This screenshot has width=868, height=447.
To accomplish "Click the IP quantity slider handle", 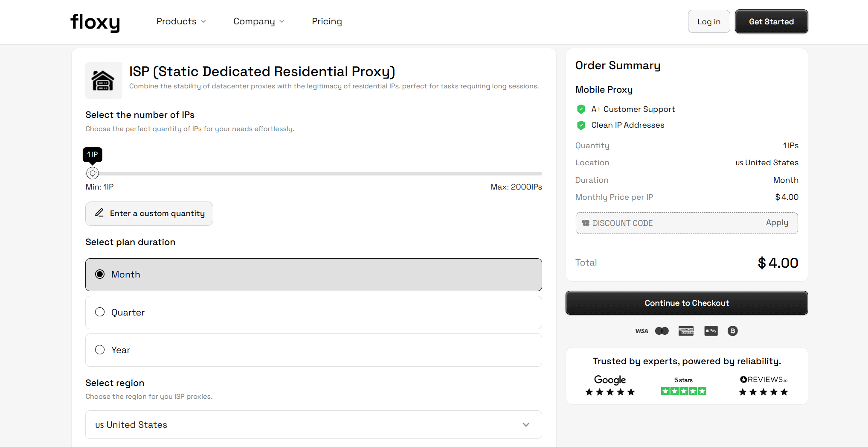I will [x=93, y=173].
